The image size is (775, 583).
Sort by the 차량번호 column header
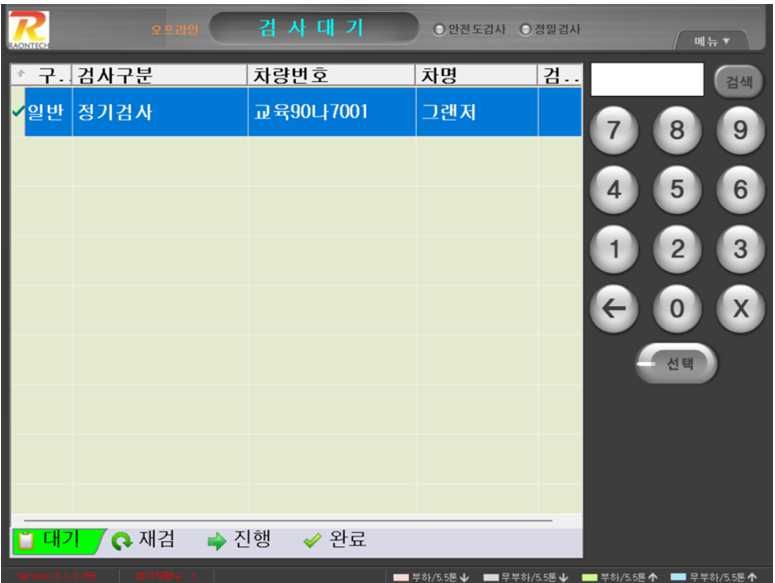(331, 76)
